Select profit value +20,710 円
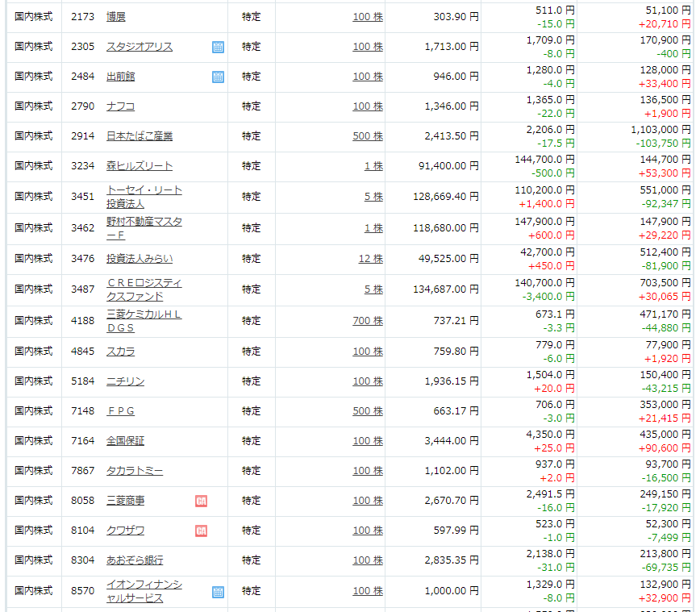This screenshot has height=612, width=700. [x=665, y=24]
